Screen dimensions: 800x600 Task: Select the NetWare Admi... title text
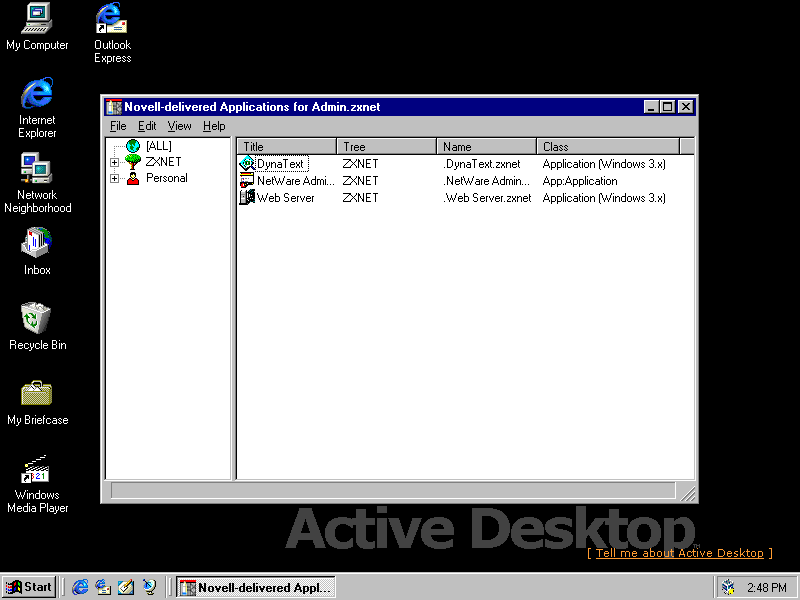click(x=295, y=181)
